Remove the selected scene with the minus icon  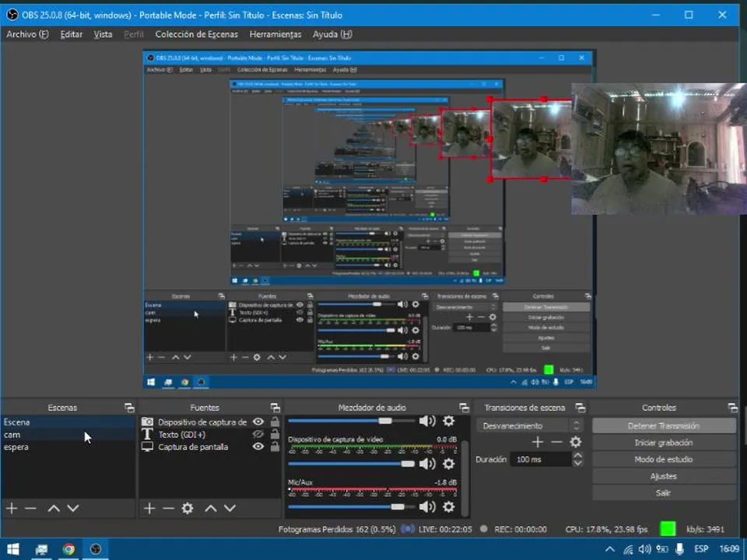30,508
